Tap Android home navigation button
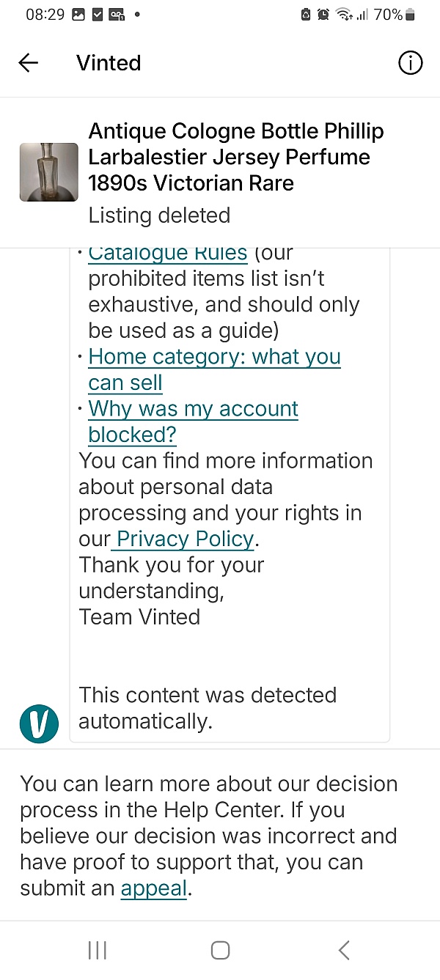 [x=220, y=950]
